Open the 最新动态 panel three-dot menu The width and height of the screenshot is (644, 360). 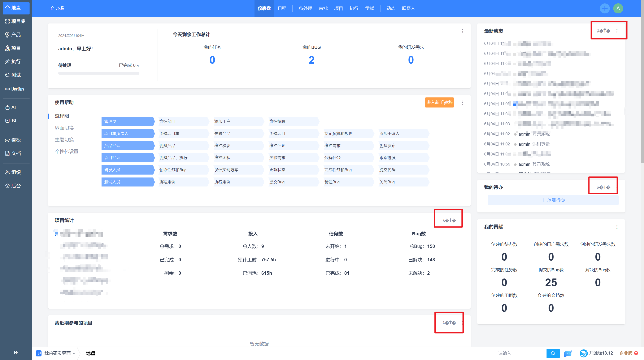click(617, 31)
